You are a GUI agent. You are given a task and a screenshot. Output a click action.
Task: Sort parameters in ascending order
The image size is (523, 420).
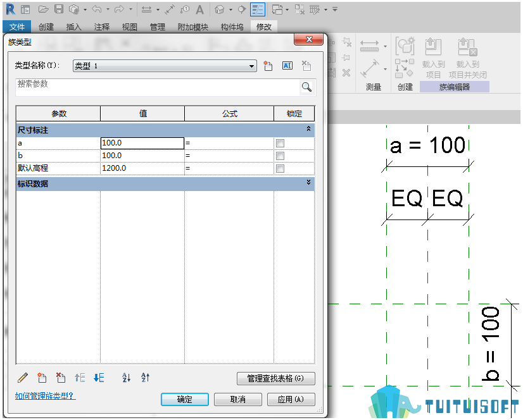[x=127, y=378]
